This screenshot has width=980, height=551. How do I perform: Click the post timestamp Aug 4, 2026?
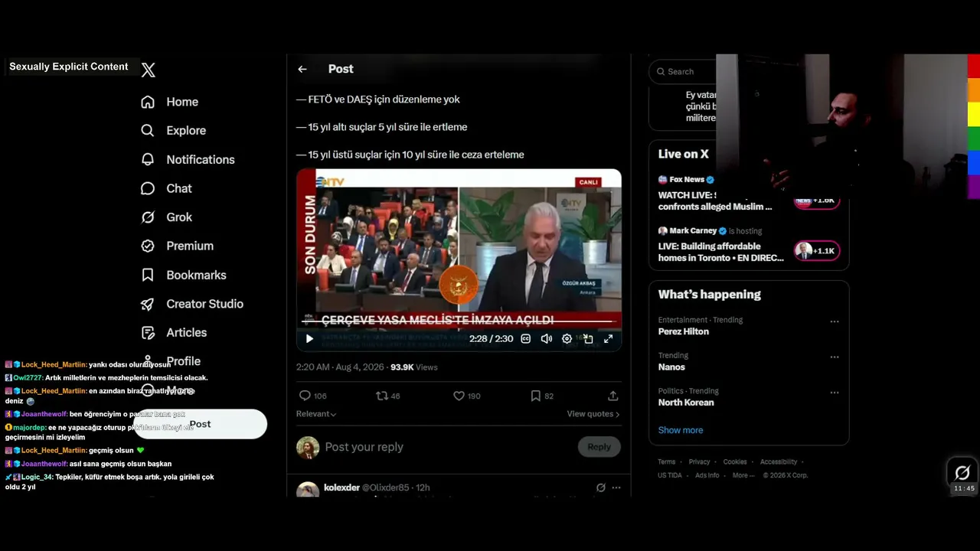pyautogui.click(x=340, y=367)
